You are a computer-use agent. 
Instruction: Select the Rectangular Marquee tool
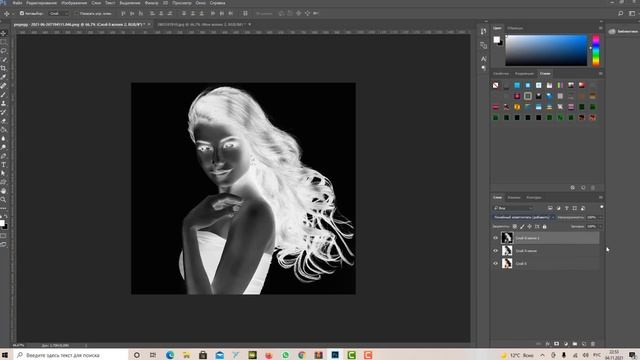point(4,42)
